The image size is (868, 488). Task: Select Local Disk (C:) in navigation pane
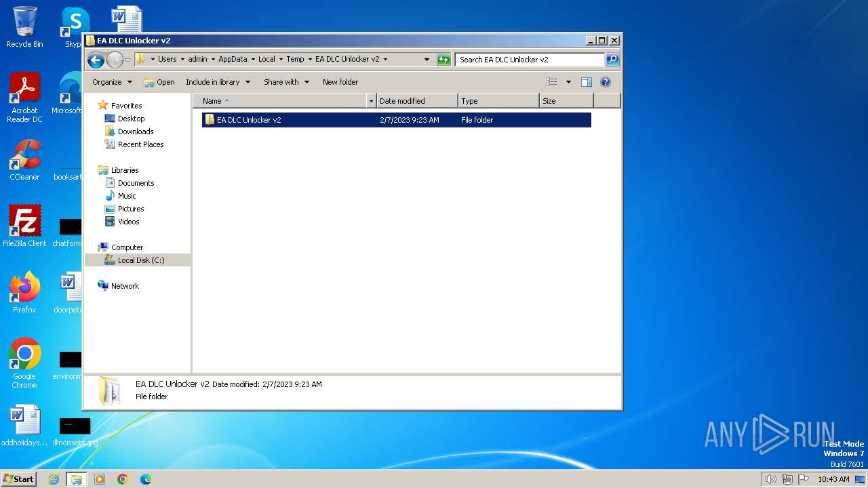coord(138,260)
